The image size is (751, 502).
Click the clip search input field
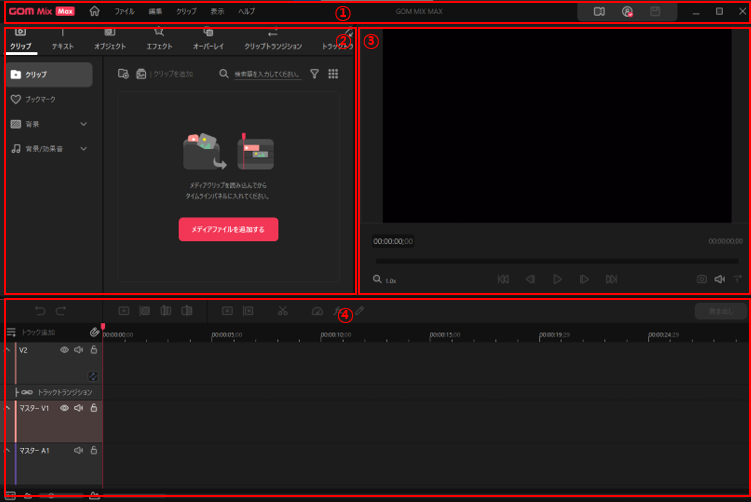266,74
